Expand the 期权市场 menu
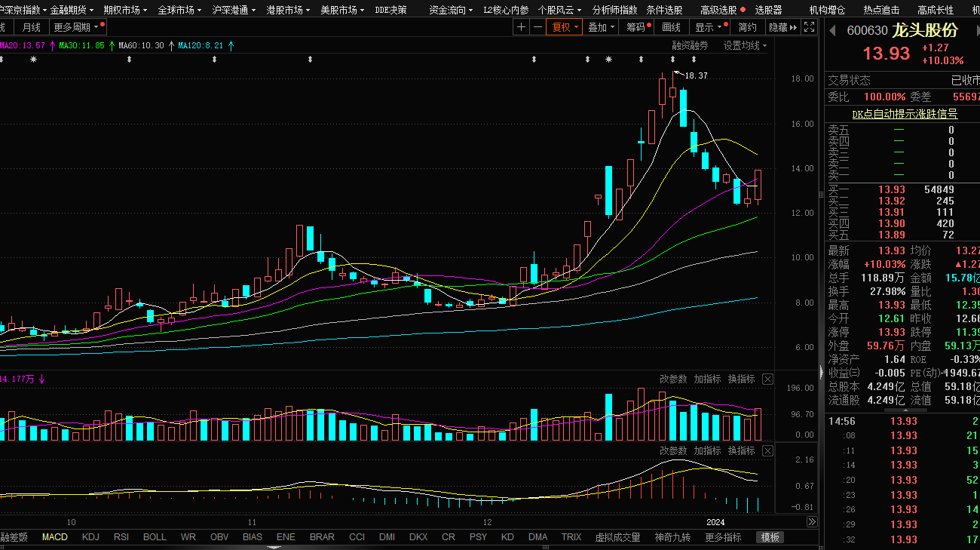This screenshot has height=550, width=980. pyautogui.click(x=126, y=10)
